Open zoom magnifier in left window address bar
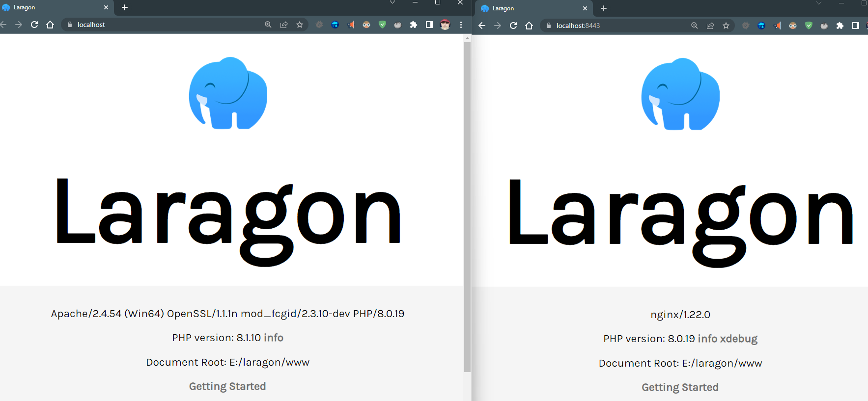The width and height of the screenshot is (868, 401). tap(268, 25)
